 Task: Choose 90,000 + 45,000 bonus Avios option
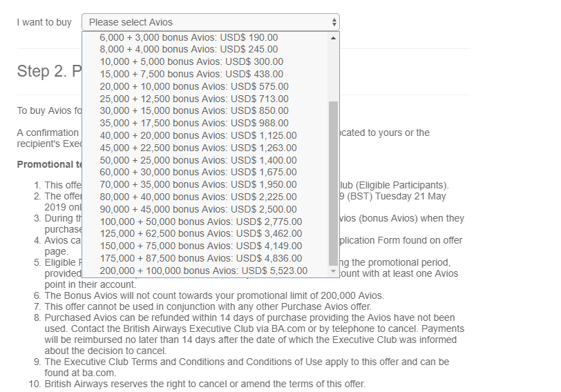tap(198, 209)
